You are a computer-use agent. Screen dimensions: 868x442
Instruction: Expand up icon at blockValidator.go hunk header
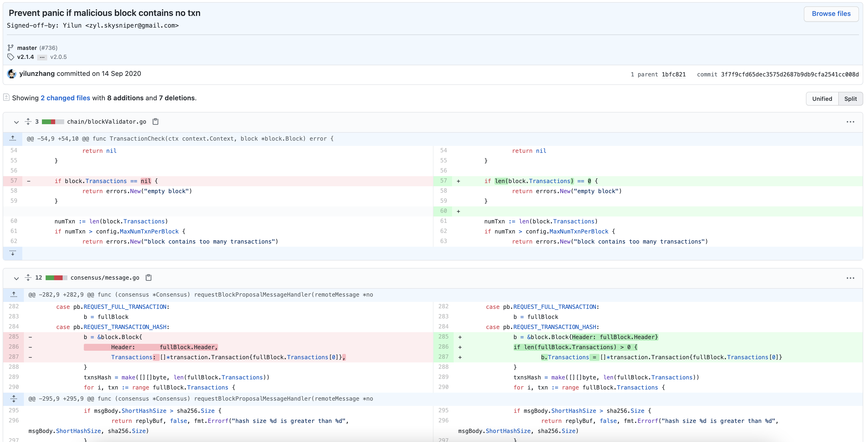point(13,138)
